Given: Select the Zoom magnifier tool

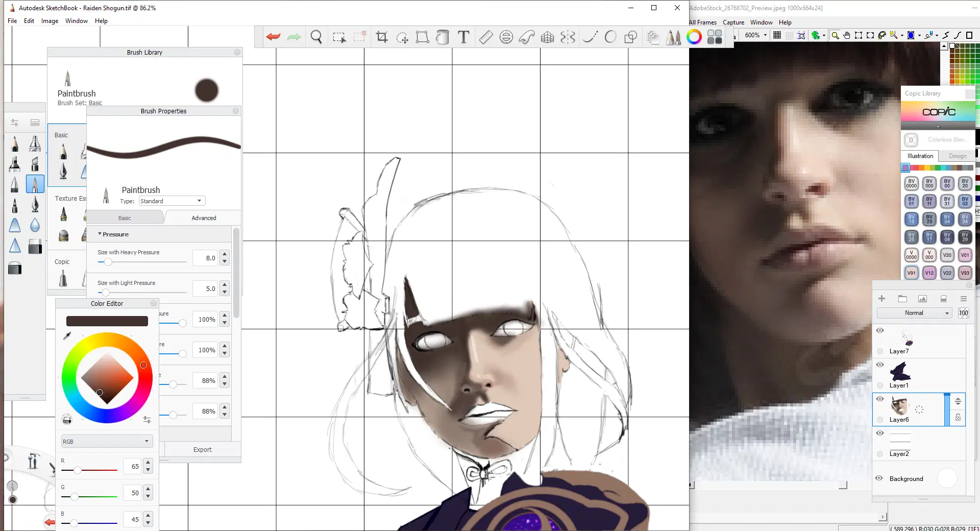Looking at the screenshot, I should point(316,37).
